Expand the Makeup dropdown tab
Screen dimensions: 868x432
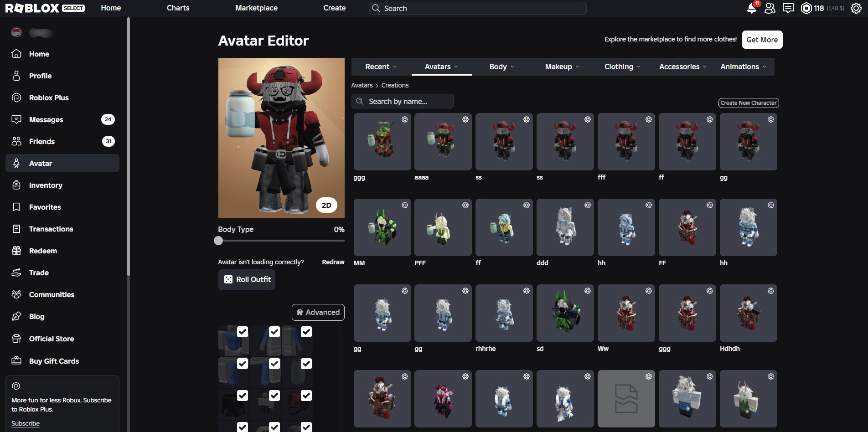click(562, 67)
